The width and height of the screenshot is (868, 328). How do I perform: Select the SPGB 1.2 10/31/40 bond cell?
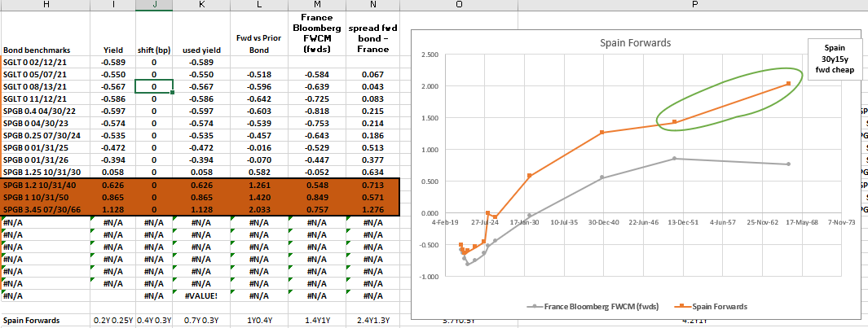(46, 185)
